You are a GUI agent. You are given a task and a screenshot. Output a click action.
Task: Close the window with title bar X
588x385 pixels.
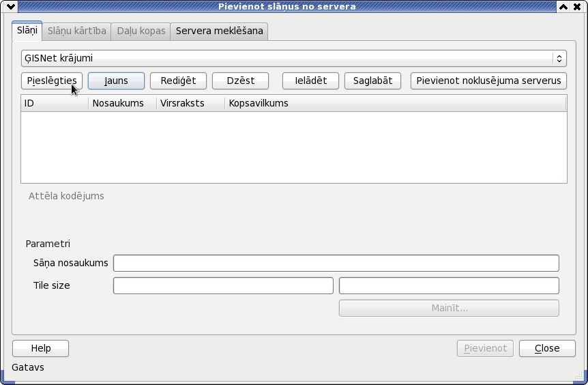pyautogui.click(x=577, y=6)
